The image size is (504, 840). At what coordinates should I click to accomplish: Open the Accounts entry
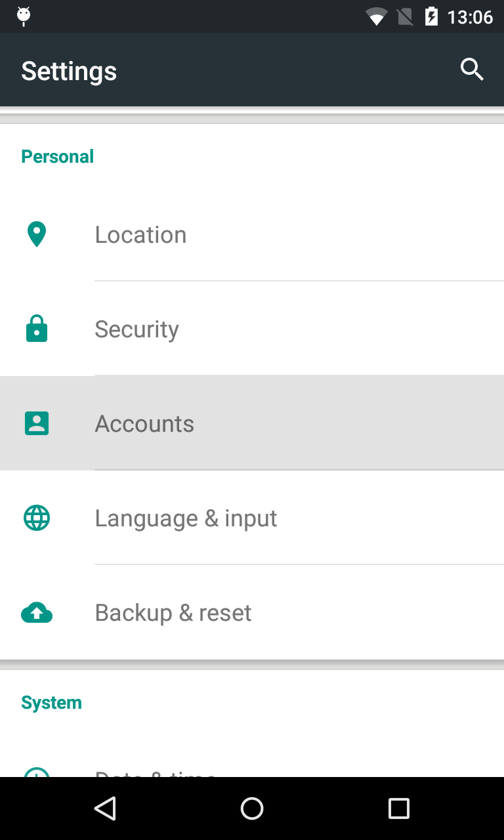point(144,424)
